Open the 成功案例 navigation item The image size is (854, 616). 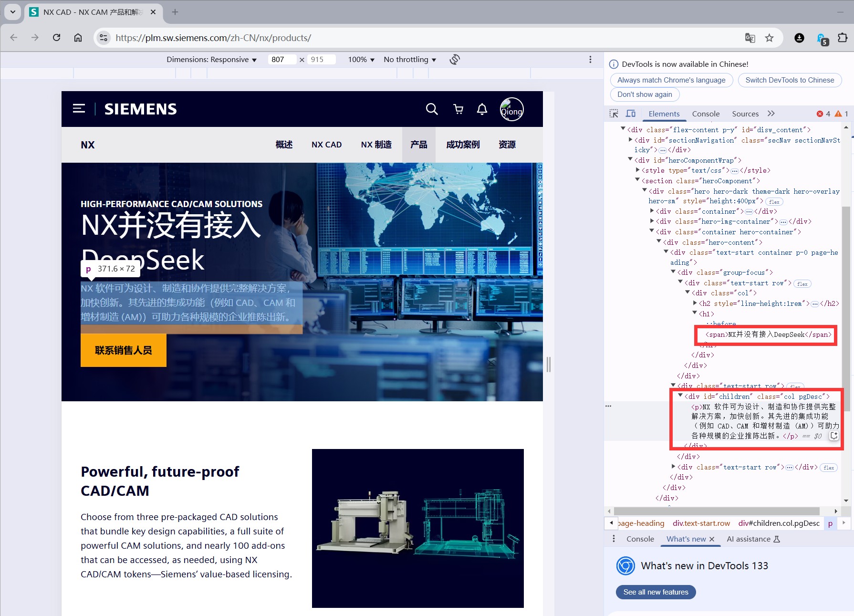[x=463, y=145]
